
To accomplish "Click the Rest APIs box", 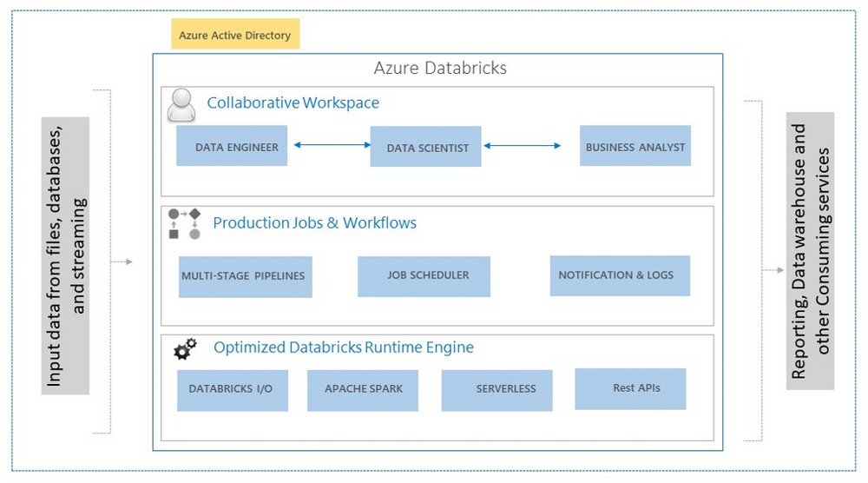I will (x=630, y=389).
